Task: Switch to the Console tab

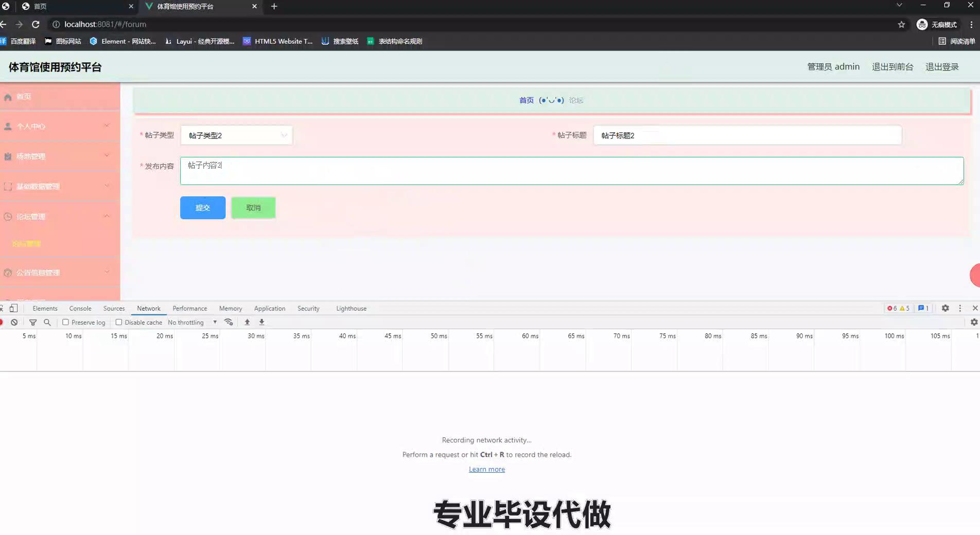Action: coord(80,308)
